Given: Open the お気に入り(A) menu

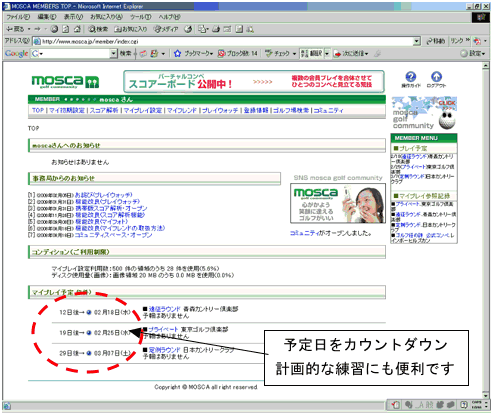Looking at the screenshot, I should coord(106,17).
